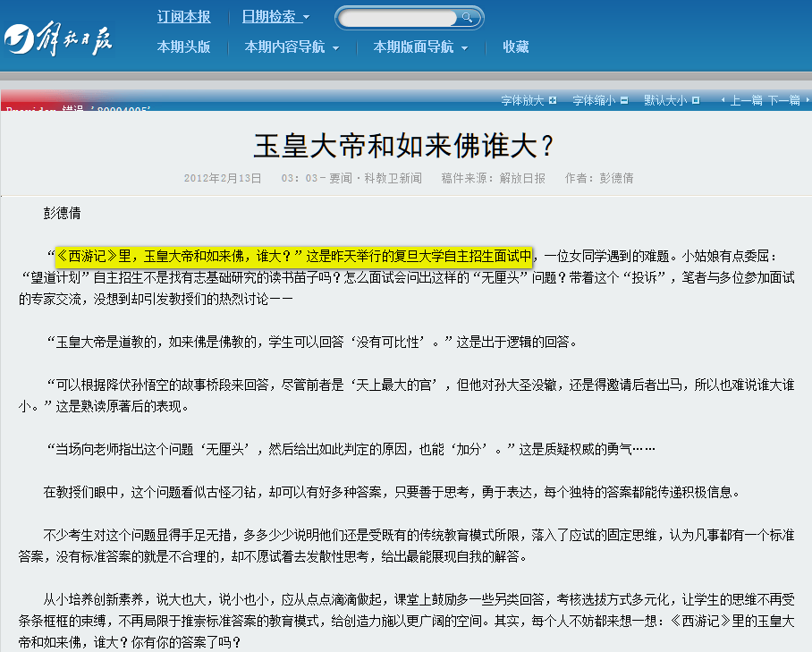Open the 收藏 menu item
The image size is (812, 652).
pos(515,47)
